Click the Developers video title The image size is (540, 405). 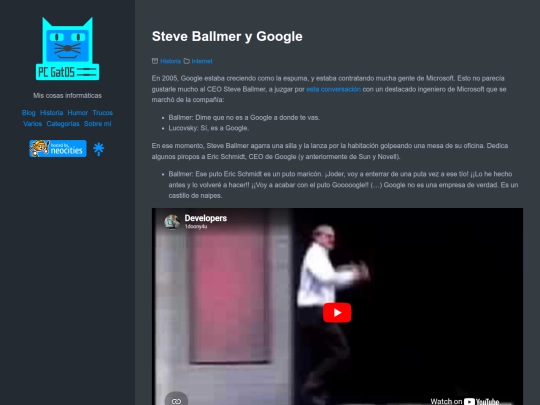tap(206, 218)
